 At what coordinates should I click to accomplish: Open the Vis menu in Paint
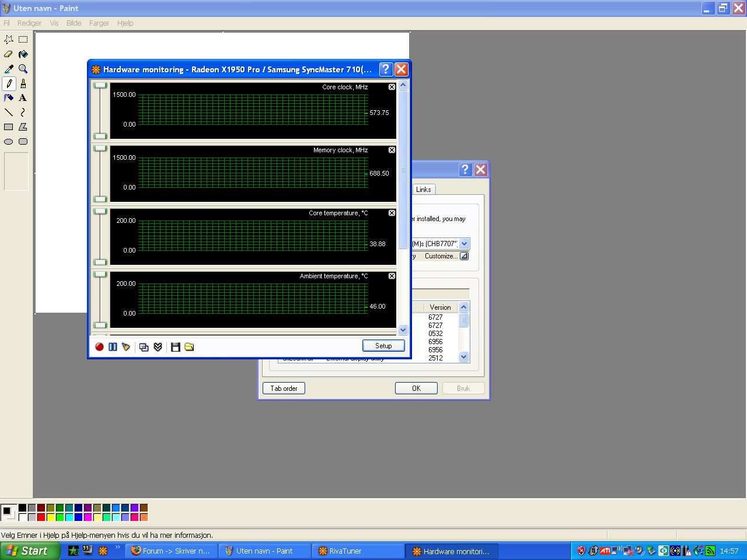tap(54, 23)
